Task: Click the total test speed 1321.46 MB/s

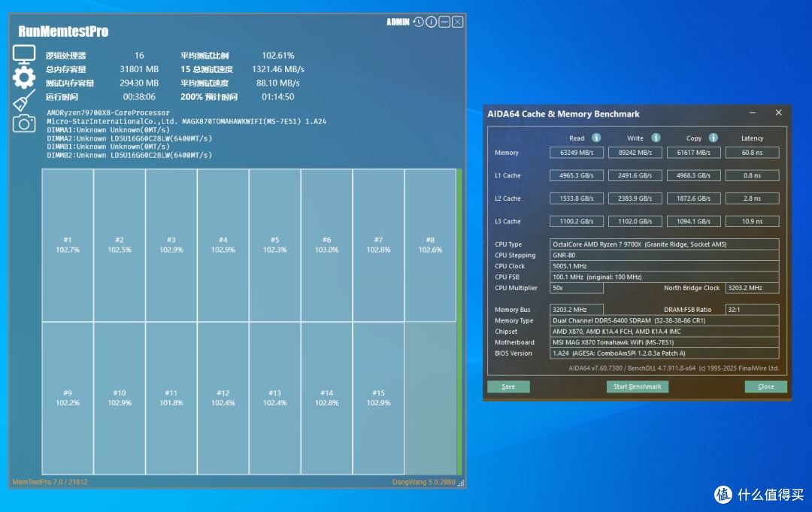Action: tap(278, 69)
